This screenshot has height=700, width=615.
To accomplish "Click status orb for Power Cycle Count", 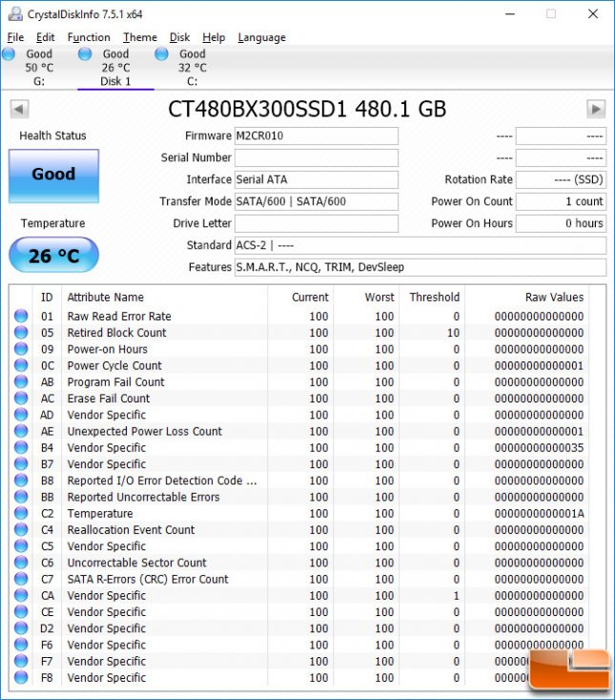I will 21,365.
